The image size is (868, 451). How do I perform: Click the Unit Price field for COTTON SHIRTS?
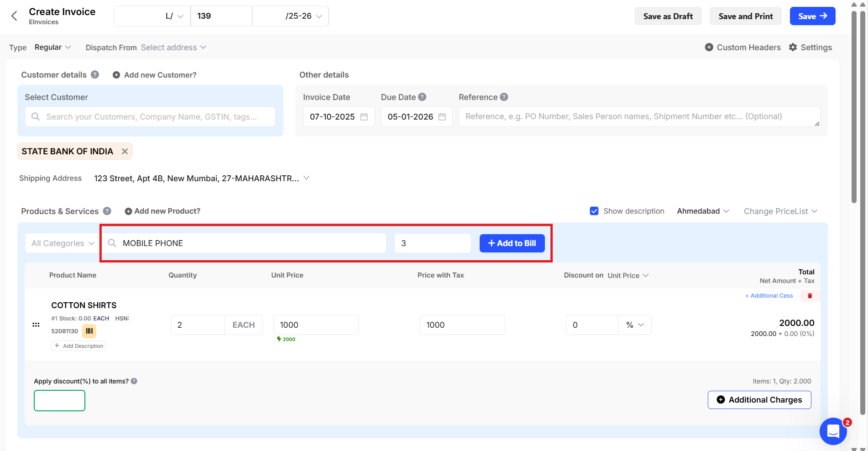pos(316,325)
